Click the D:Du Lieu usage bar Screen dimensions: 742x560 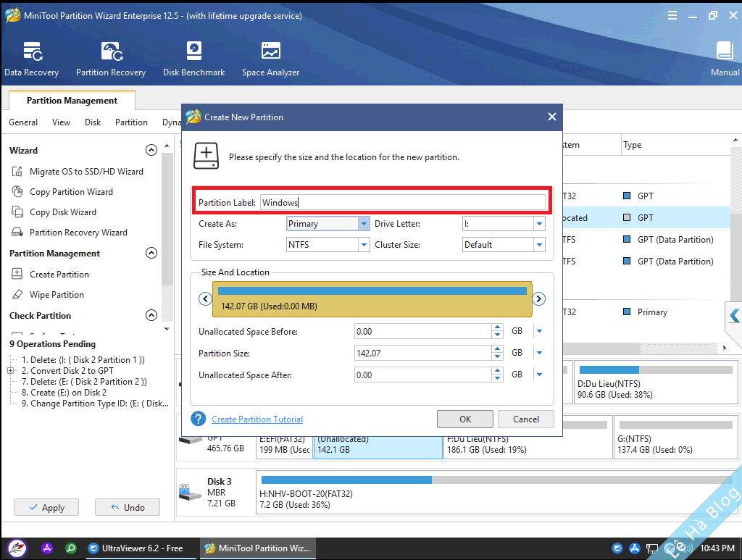[656, 370]
